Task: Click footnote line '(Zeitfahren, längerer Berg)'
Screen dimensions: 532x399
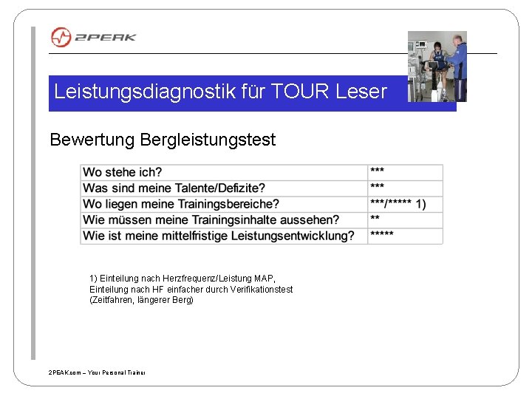Action: pos(141,300)
